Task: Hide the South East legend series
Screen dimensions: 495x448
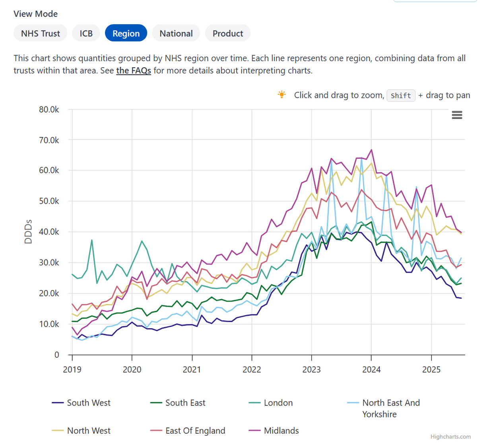Action: pyautogui.click(x=185, y=403)
